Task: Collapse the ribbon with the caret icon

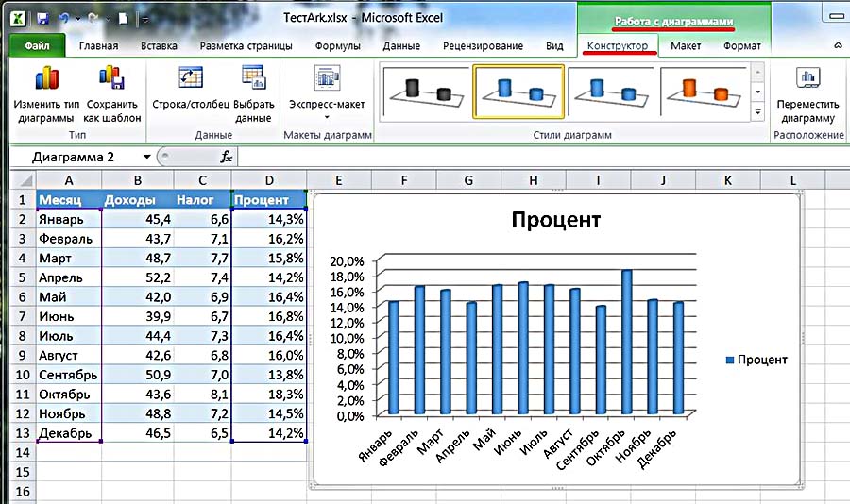Action: tap(838, 45)
